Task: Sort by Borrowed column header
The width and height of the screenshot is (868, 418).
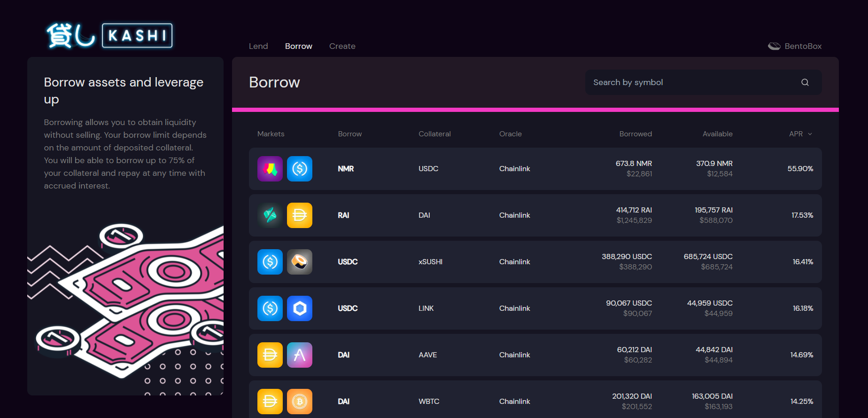Action: click(635, 134)
